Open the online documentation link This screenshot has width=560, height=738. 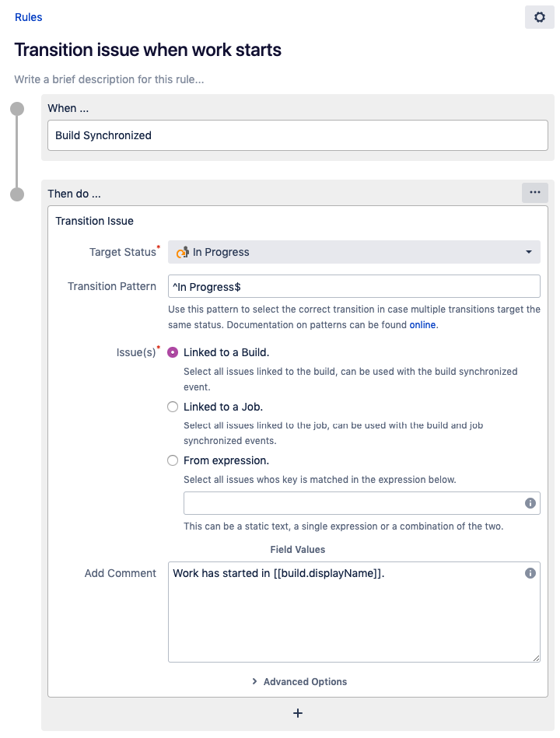click(x=422, y=325)
